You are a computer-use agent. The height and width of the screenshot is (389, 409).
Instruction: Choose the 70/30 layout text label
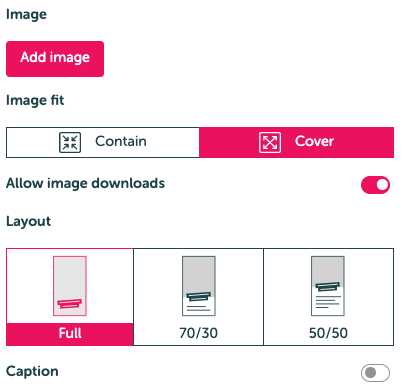198,333
